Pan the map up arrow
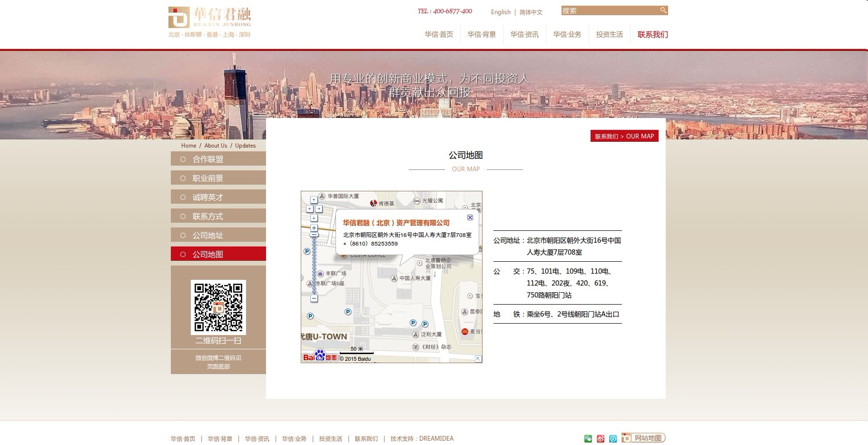 coord(314,200)
